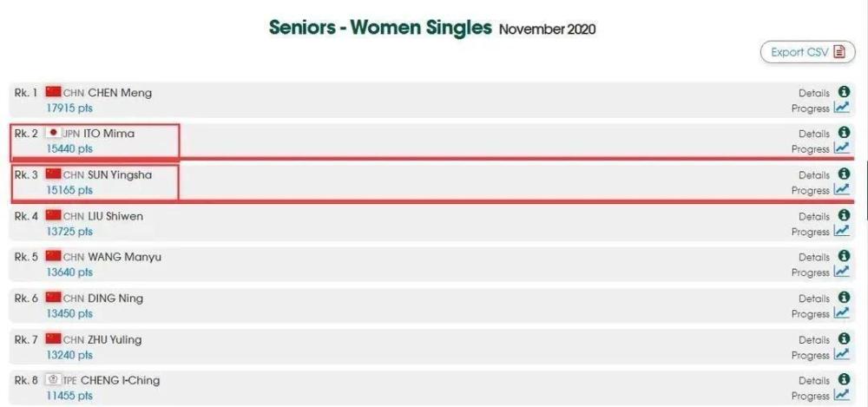Viewport: 868px width, 407px height.
Task: Open Details info icon for CHENG I-Ching
Action: coord(844,379)
